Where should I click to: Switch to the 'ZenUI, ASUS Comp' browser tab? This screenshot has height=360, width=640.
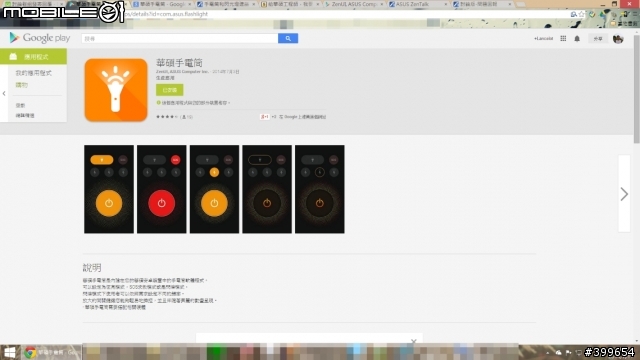(353, 4)
